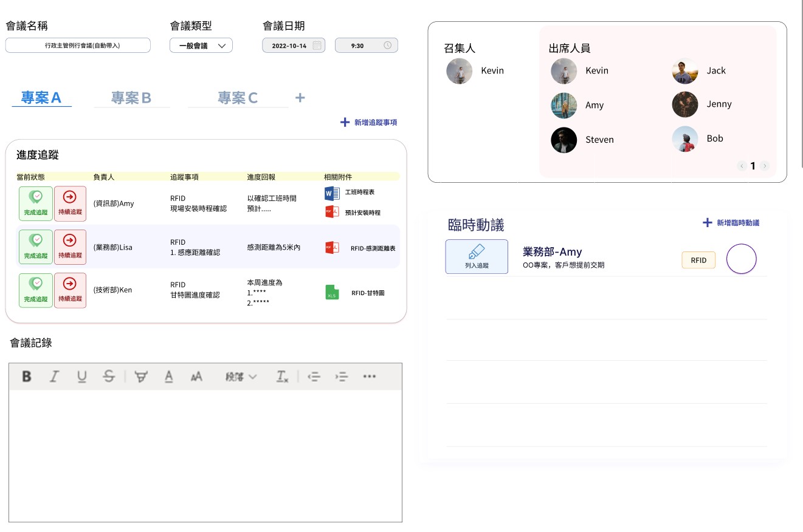The width and height of the screenshot is (803, 532).
Task: Click the page scrollbar thumb
Action: pyautogui.click(x=802, y=85)
